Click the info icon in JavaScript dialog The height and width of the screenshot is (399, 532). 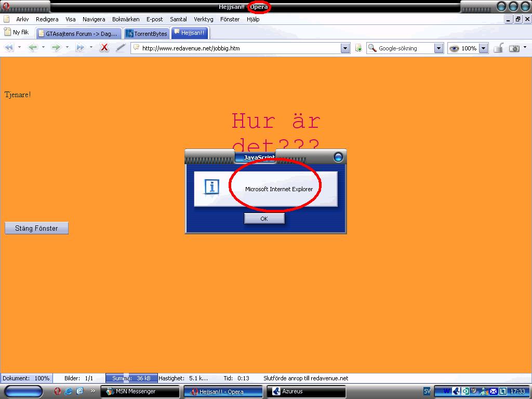(212, 187)
